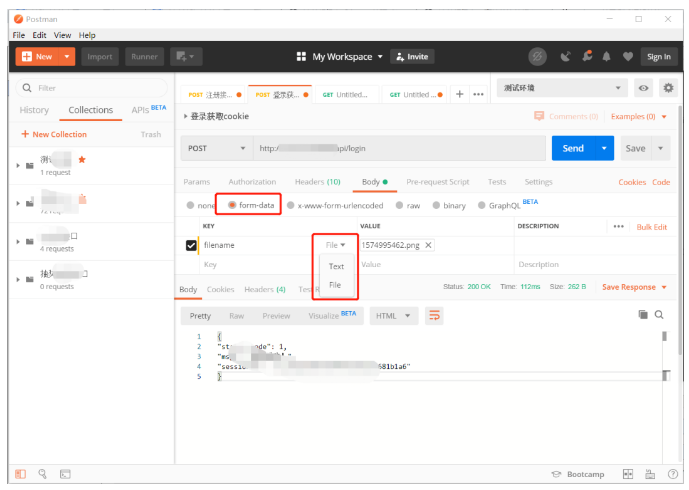689x490 pixels.
Task: Toggle sidebar visibility in the status bar
Action: tap(20, 474)
